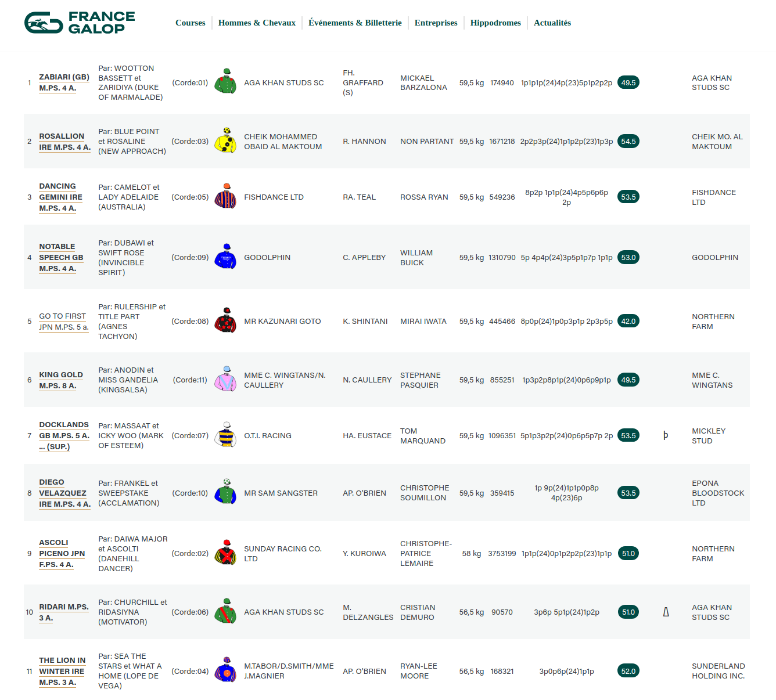Open RIDARI horse link
Screen dimensions: 776x700
[64, 612]
